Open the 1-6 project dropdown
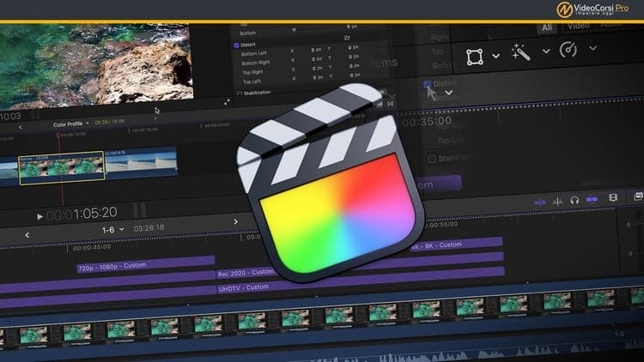The width and height of the screenshot is (644, 362). point(112,230)
